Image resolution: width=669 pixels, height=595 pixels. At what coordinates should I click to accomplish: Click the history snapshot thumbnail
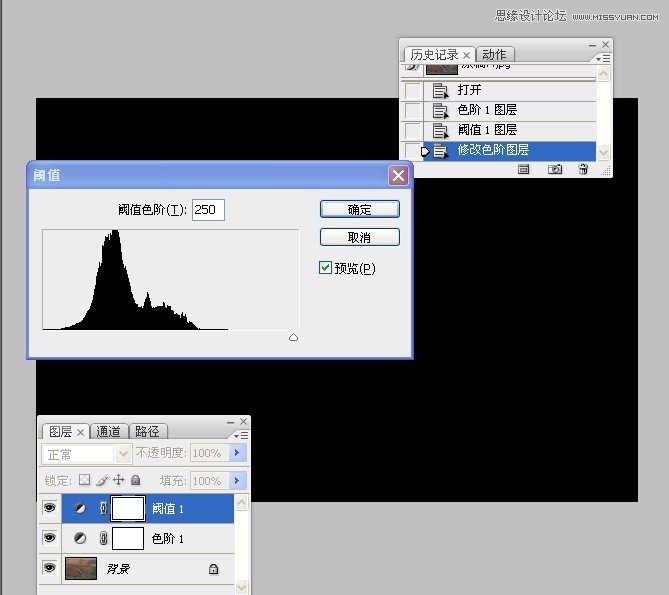442,68
